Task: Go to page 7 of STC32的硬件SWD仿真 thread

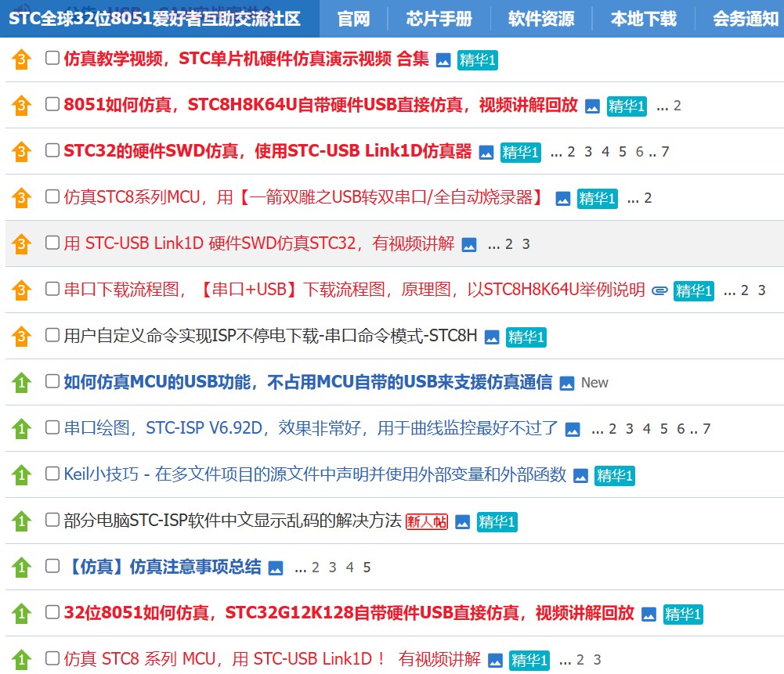Action: (665, 152)
